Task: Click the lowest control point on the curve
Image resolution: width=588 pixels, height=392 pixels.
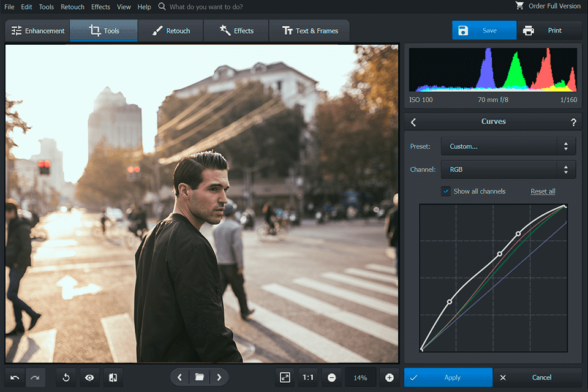Action: [450, 301]
